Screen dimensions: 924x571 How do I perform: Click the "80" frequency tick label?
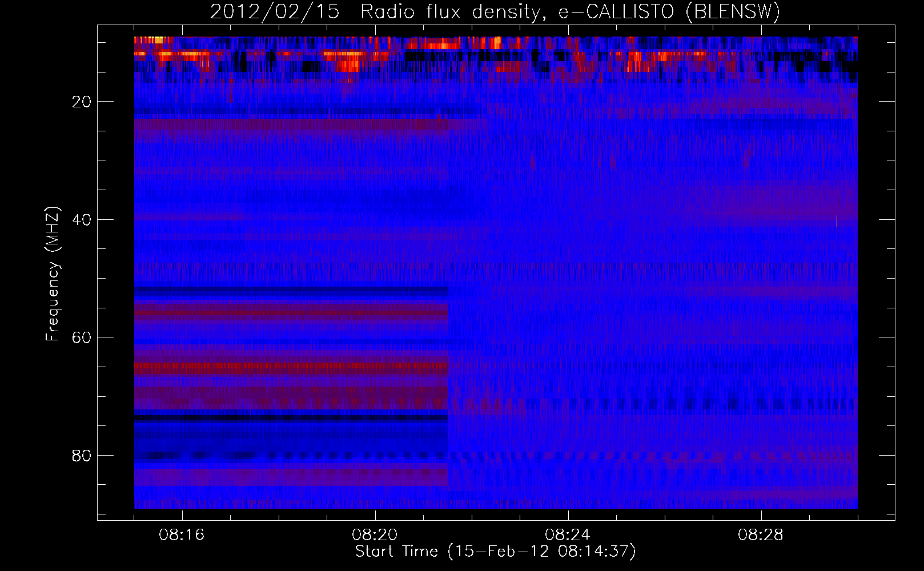82,456
